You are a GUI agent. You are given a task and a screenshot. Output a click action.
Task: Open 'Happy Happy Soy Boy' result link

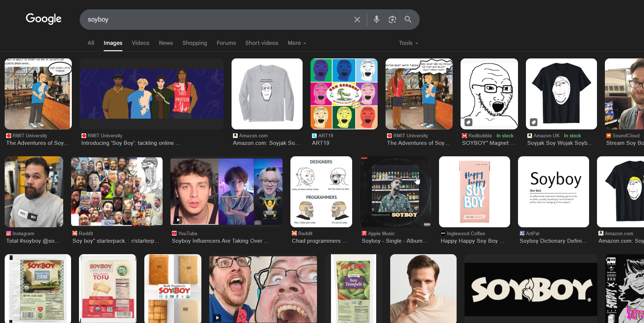(x=472, y=241)
